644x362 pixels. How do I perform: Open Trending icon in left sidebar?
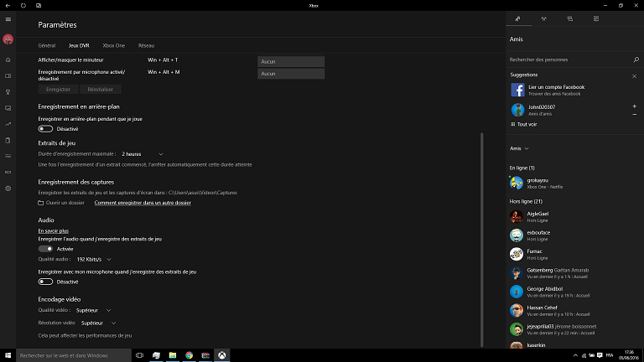(8, 124)
